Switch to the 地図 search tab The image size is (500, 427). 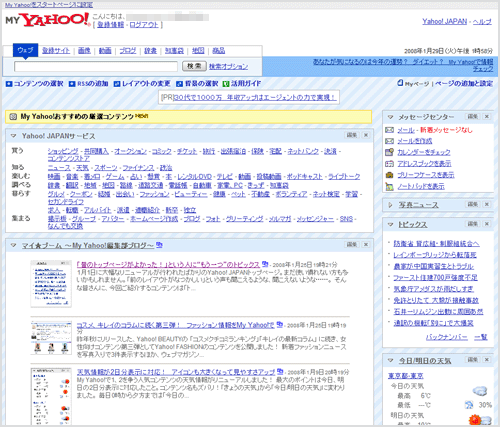pyautogui.click(x=198, y=51)
